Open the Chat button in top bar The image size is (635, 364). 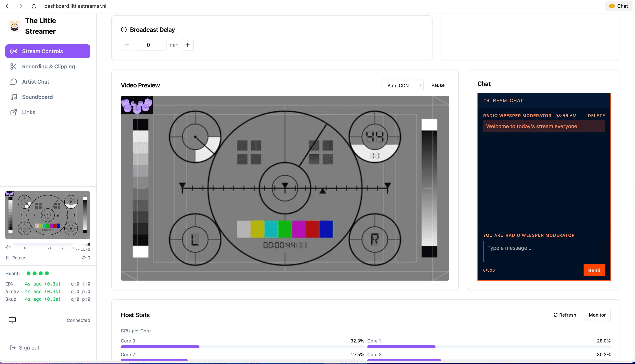pyautogui.click(x=618, y=6)
